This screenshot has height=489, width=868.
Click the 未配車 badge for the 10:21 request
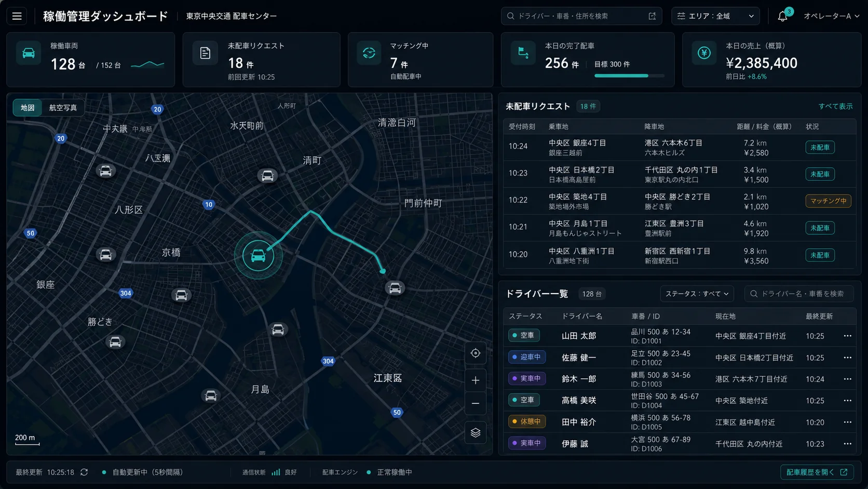820,228
